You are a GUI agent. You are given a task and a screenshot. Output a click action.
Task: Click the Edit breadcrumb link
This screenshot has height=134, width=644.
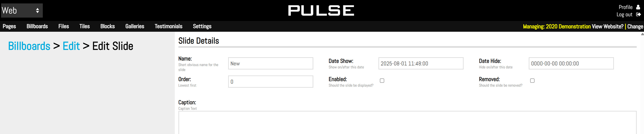71,46
